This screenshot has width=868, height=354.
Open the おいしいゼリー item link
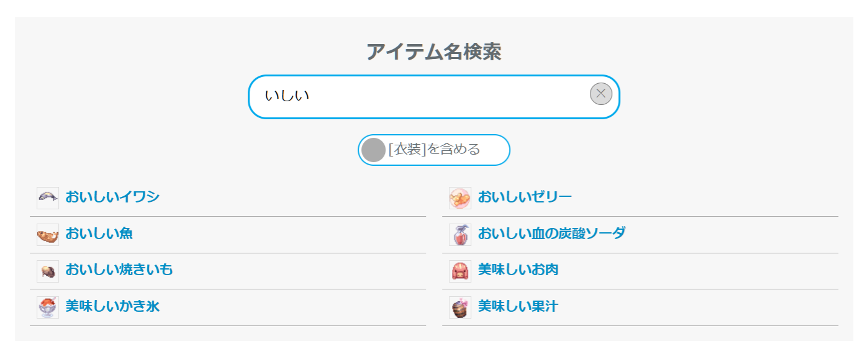point(525,197)
